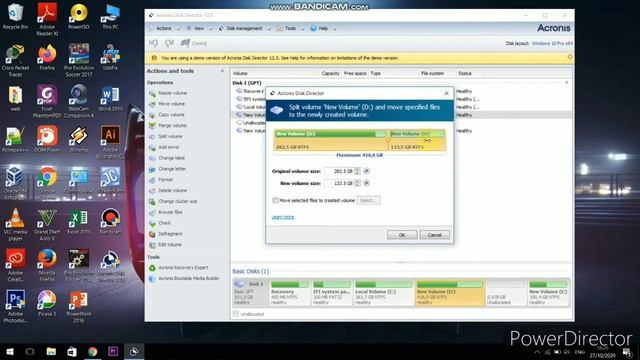Collapse the Actions and tools panel

[x=222, y=71]
